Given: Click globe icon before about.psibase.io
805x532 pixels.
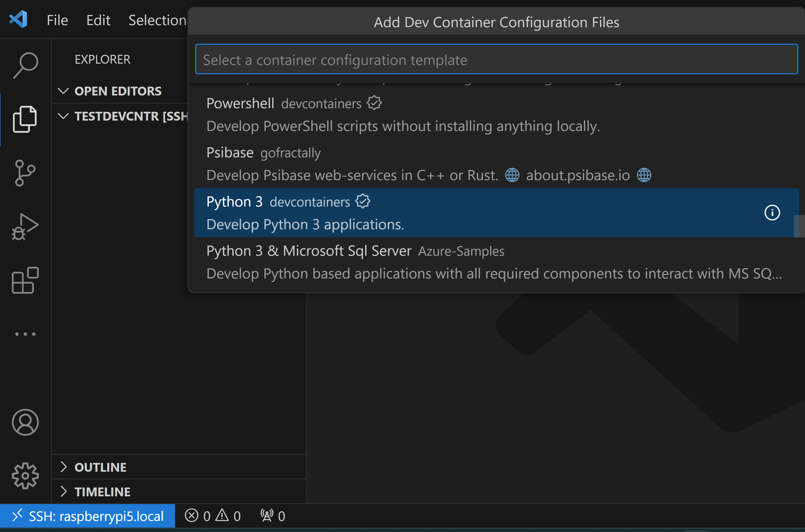Looking at the screenshot, I should coord(512,175).
